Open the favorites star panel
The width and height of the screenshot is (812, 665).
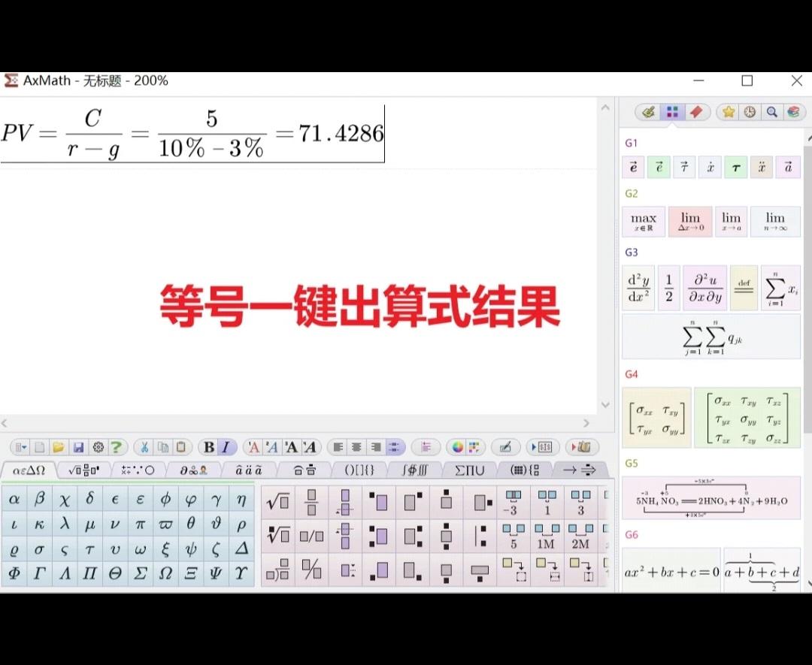click(727, 112)
